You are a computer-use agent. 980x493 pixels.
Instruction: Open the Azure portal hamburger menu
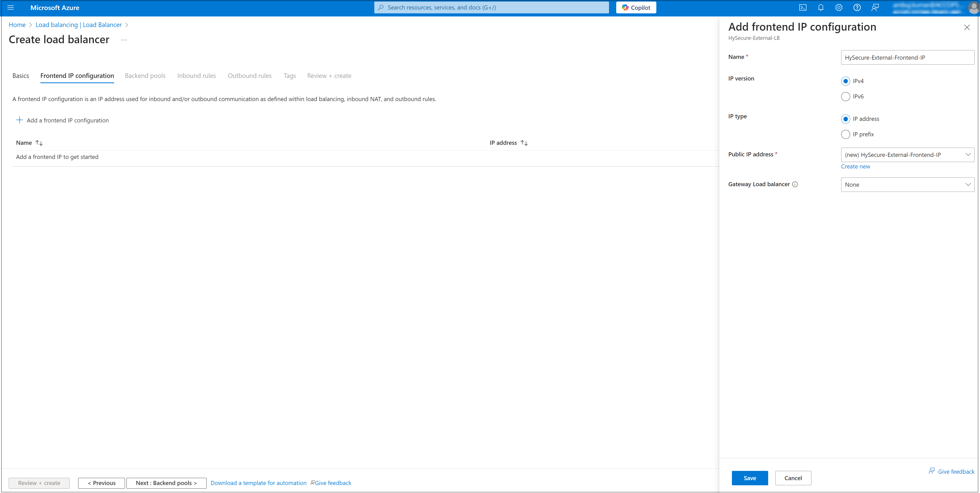click(x=11, y=8)
